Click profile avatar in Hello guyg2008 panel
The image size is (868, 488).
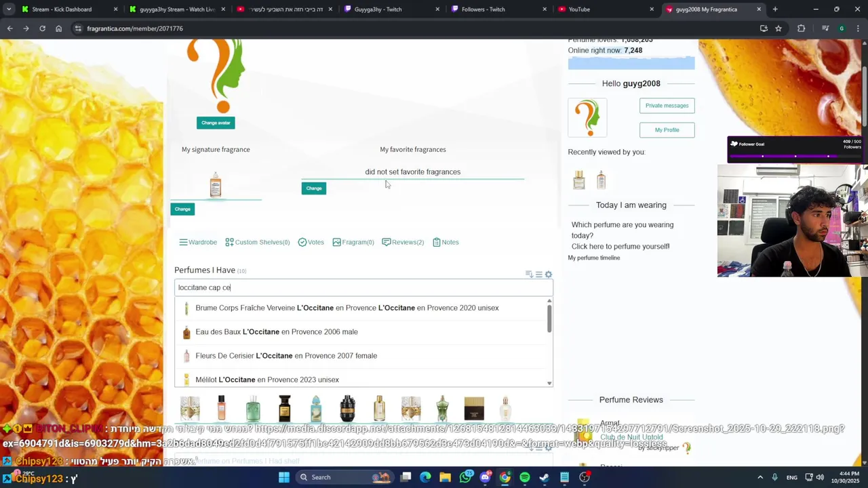[587, 117]
